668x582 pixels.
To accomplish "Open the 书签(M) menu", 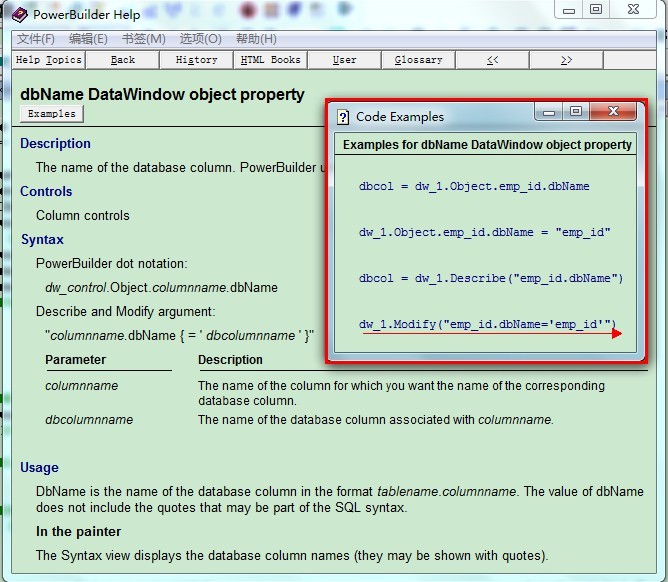I will tap(144, 39).
